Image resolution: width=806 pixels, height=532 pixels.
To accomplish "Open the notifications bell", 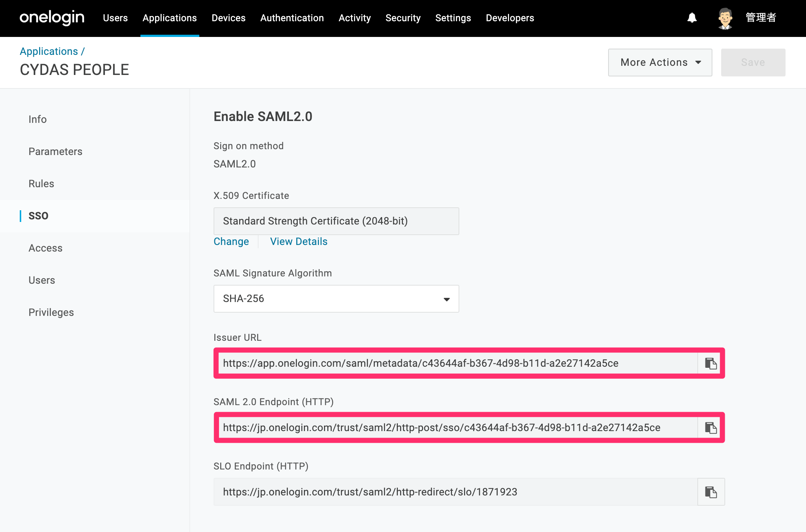I will pyautogui.click(x=692, y=18).
